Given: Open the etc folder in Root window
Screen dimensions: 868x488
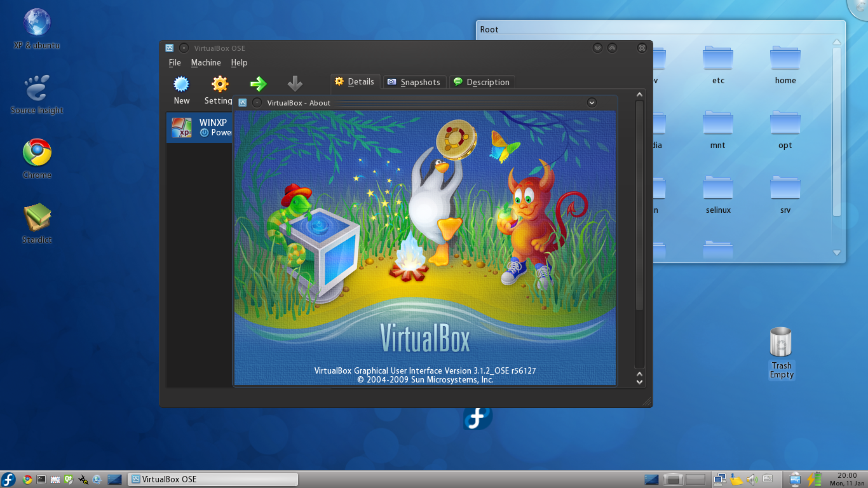Looking at the screenshot, I should point(718,65).
